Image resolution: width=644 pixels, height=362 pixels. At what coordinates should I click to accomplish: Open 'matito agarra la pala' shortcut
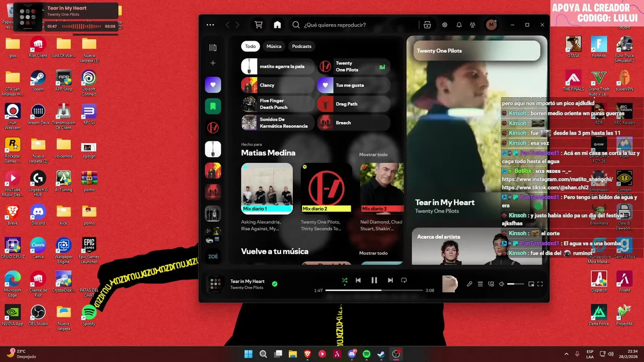278,66
